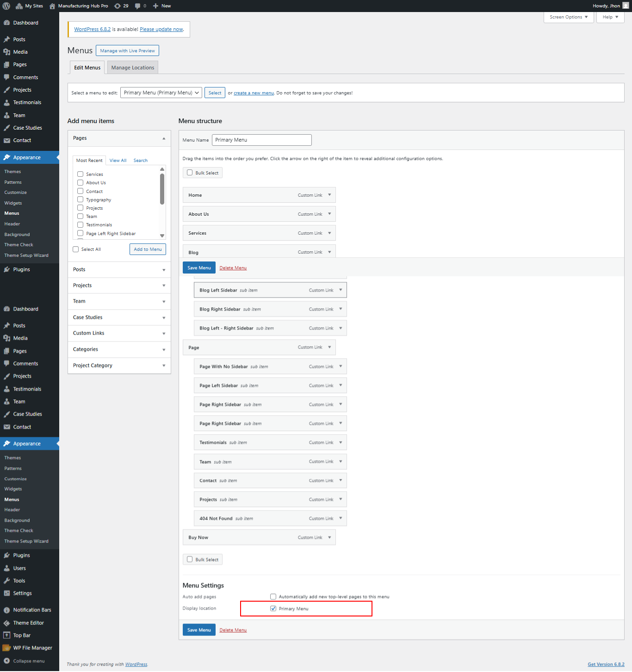
Task: Tick the Services page checkbox
Action: [80, 174]
